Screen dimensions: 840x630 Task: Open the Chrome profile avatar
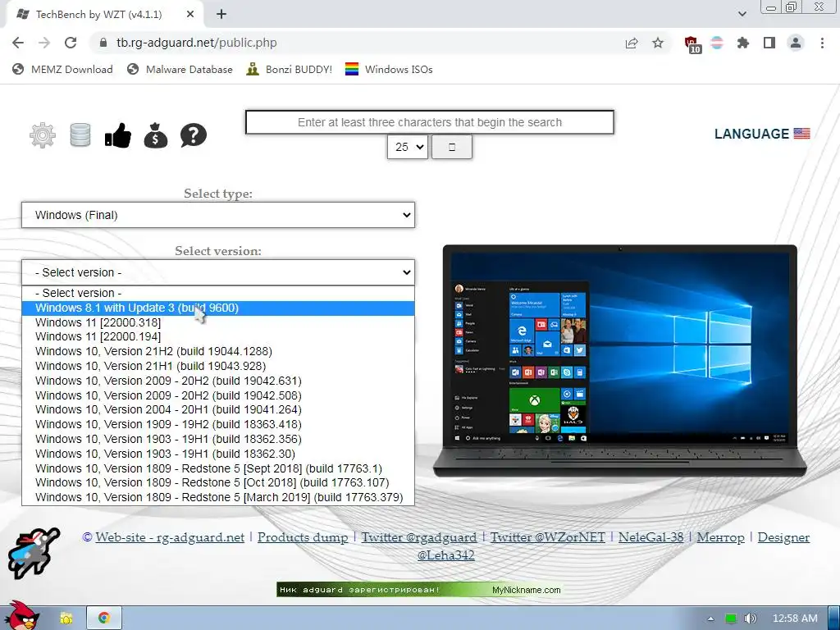(796, 43)
